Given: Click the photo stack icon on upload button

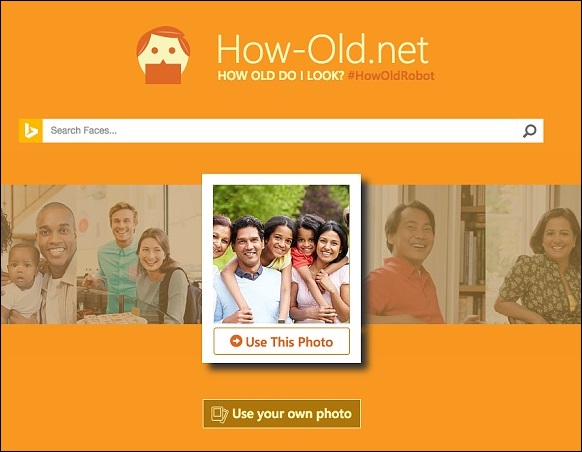Looking at the screenshot, I should [x=220, y=414].
